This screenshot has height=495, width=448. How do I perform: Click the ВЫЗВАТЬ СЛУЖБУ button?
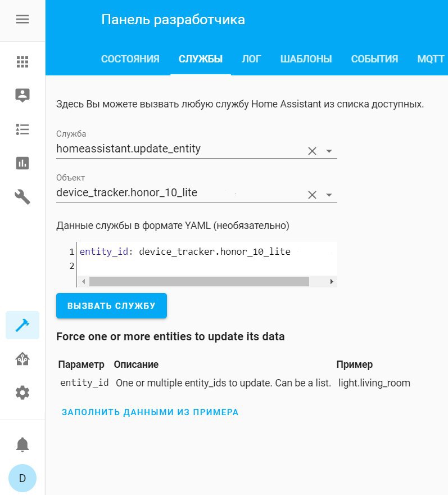point(111,305)
